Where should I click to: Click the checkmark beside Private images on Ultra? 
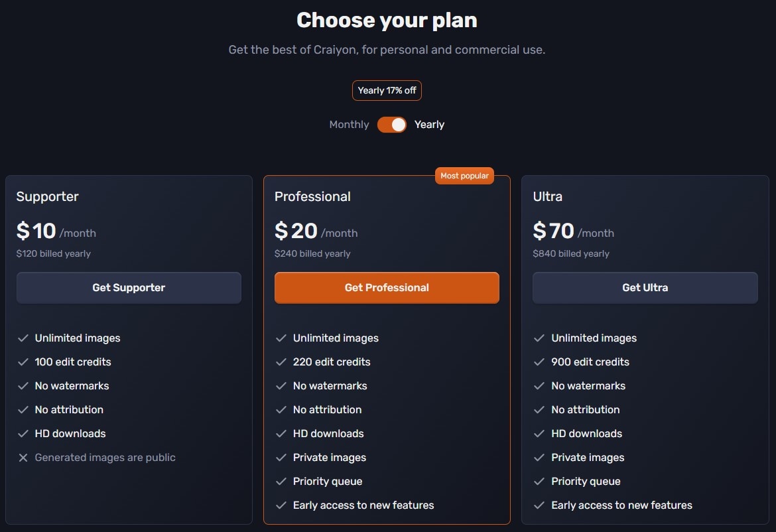[x=539, y=457]
